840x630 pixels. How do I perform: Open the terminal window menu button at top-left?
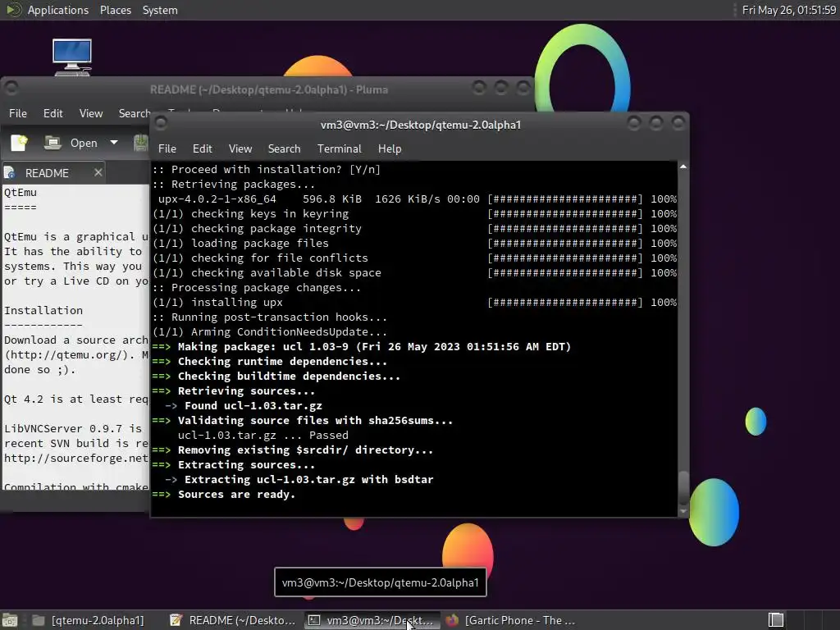point(161,124)
